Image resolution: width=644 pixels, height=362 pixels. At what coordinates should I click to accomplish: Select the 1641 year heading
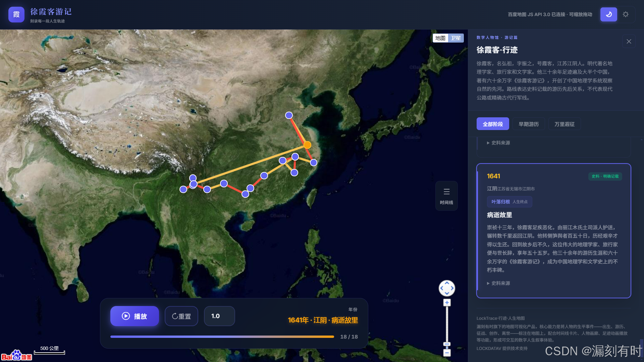pos(493,176)
